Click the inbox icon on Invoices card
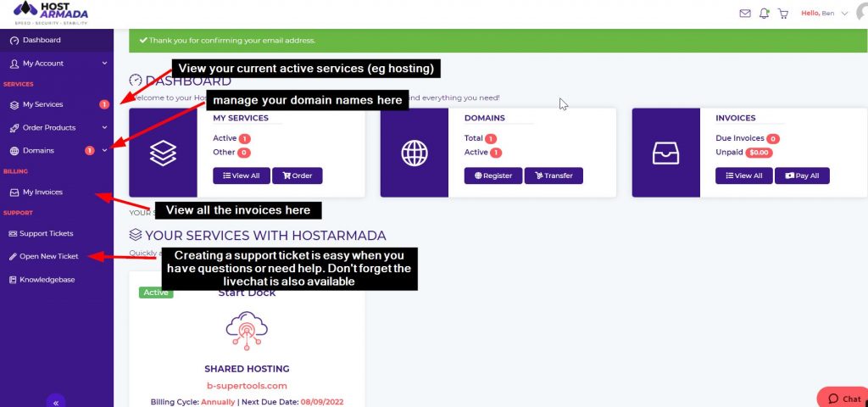The width and height of the screenshot is (868, 407). click(x=665, y=153)
